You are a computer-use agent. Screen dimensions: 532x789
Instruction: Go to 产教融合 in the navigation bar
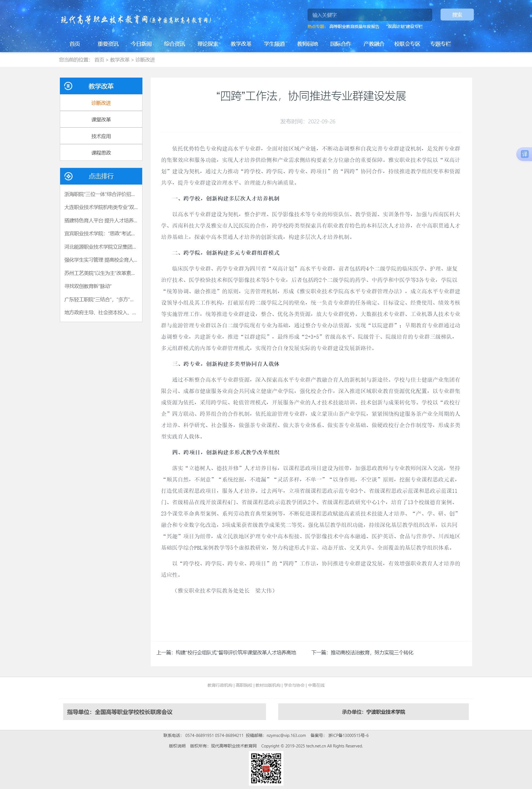(x=374, y=44)
